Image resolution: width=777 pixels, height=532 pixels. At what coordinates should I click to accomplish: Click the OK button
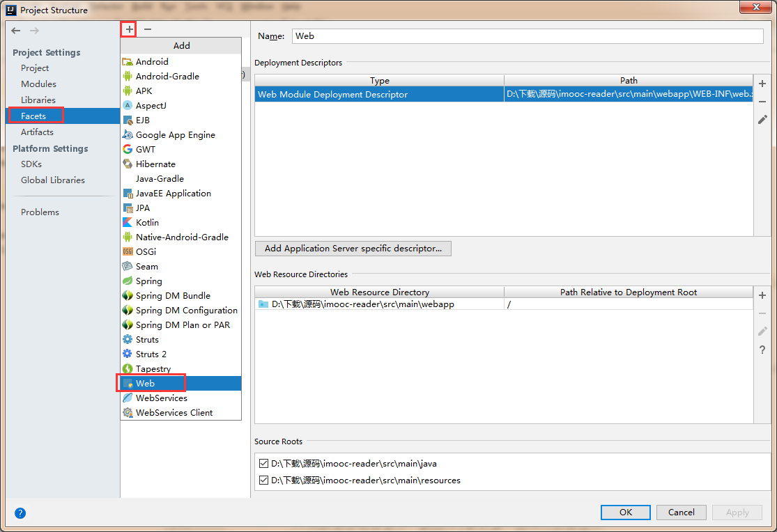[625, 513]
